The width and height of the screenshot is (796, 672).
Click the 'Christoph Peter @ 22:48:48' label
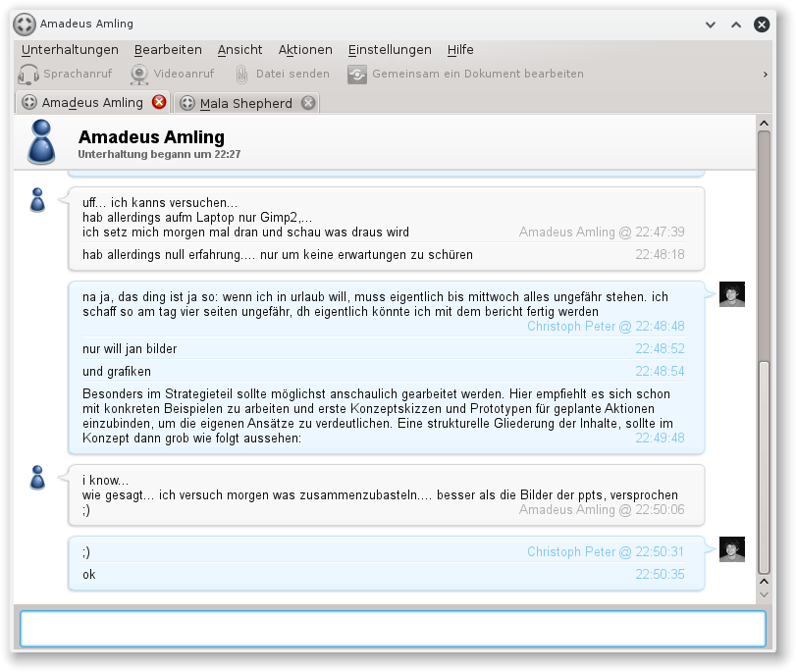[x=606, y=326]
